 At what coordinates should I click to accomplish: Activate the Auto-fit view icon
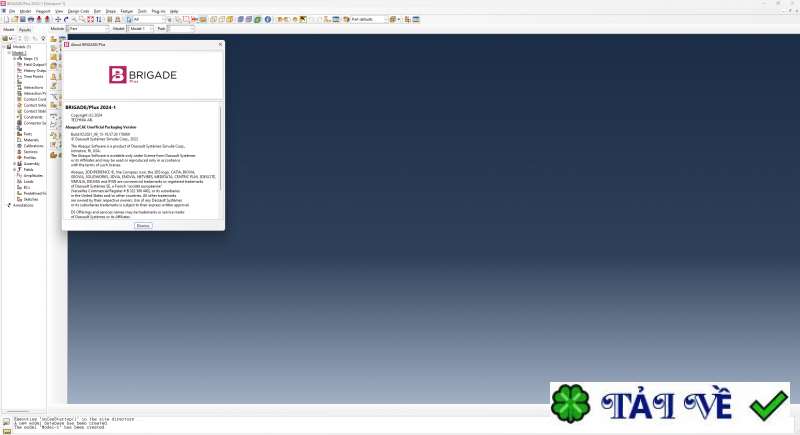pyautogui.click(x=90, y=19)
